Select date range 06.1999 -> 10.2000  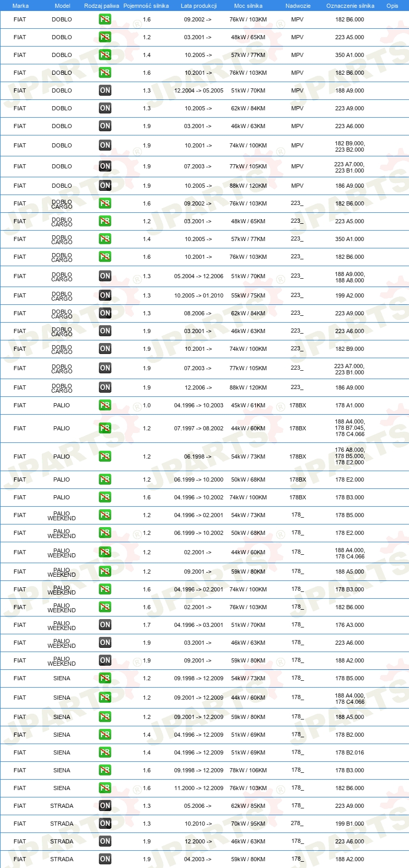(199, 479)
